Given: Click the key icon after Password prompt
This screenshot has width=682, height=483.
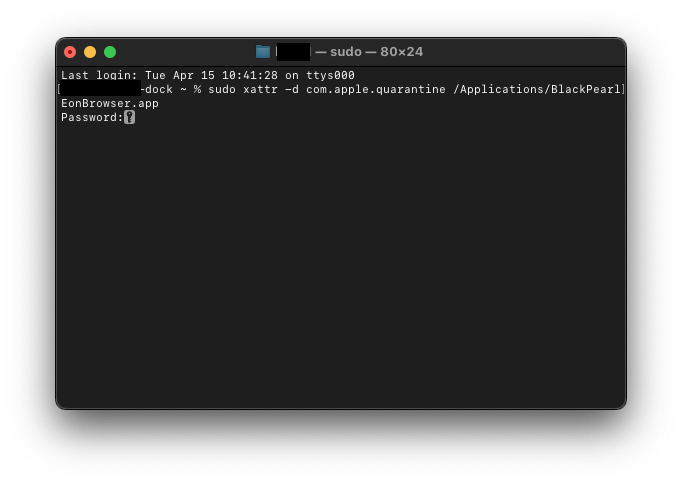Looking at the screenshot, I should point(130,117).
